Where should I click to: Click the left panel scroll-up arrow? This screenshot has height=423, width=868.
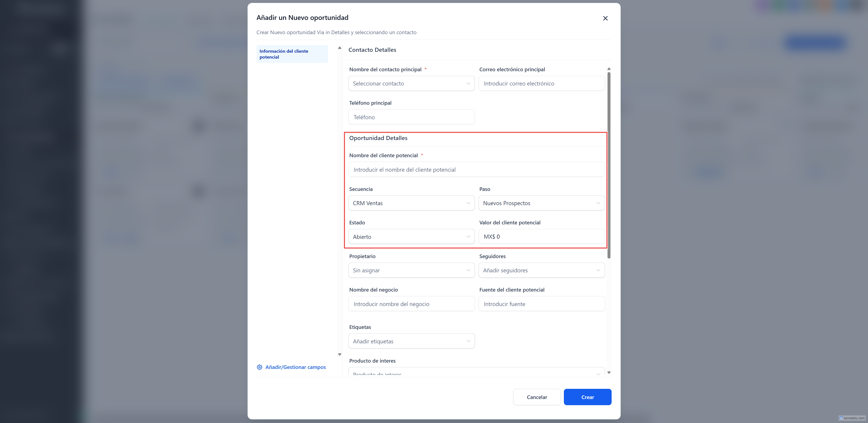pyautogui.click(x=340, y=48)
